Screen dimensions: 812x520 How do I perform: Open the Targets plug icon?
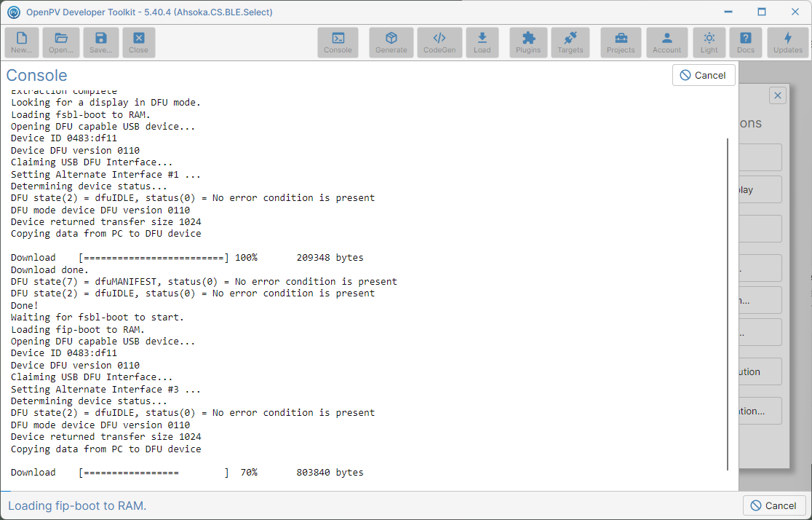point(570,42)
